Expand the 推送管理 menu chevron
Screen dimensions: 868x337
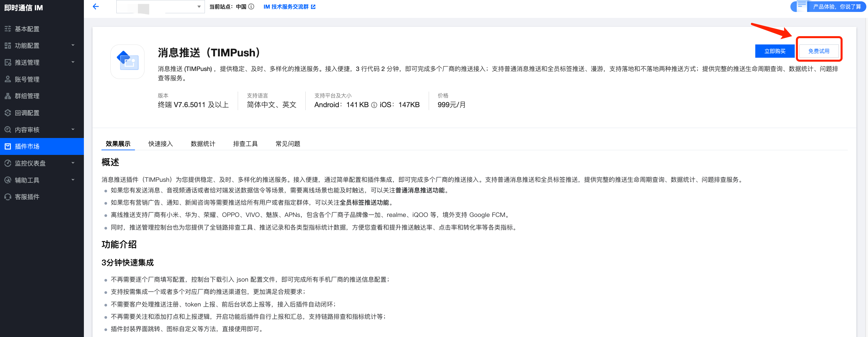[x=73, y=62]
